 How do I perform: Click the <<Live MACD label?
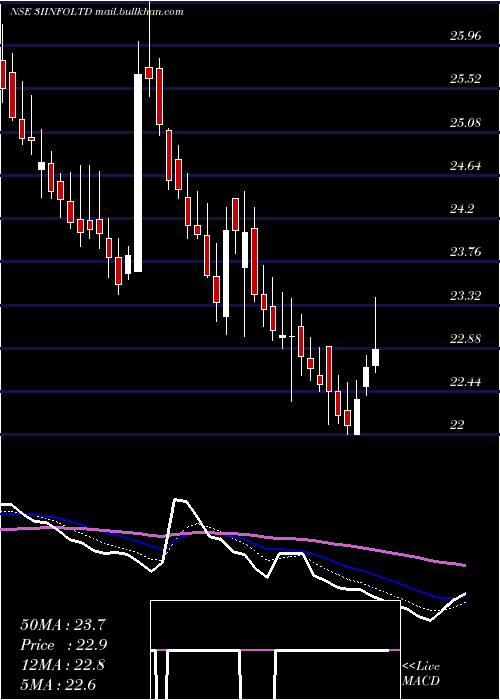[x=421, y=673]
